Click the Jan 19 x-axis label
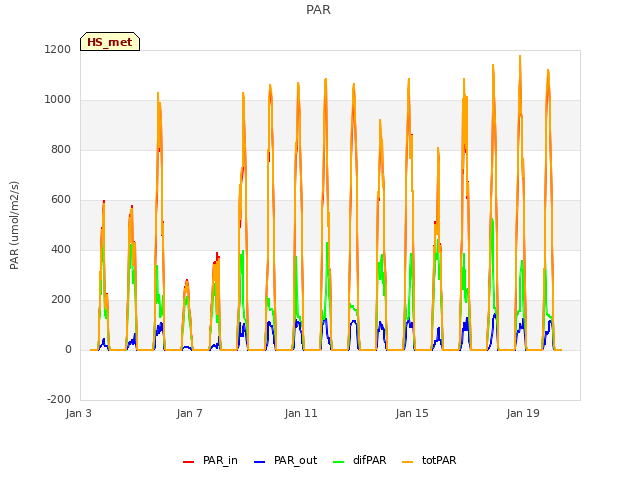This screenshot has width=640, height=480. [523, 413]
